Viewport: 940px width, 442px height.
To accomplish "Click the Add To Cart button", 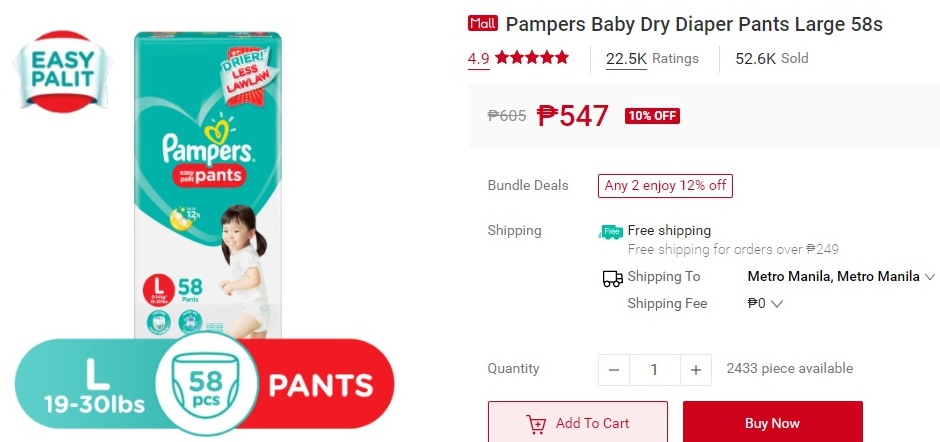I will [x=577, y=422].
